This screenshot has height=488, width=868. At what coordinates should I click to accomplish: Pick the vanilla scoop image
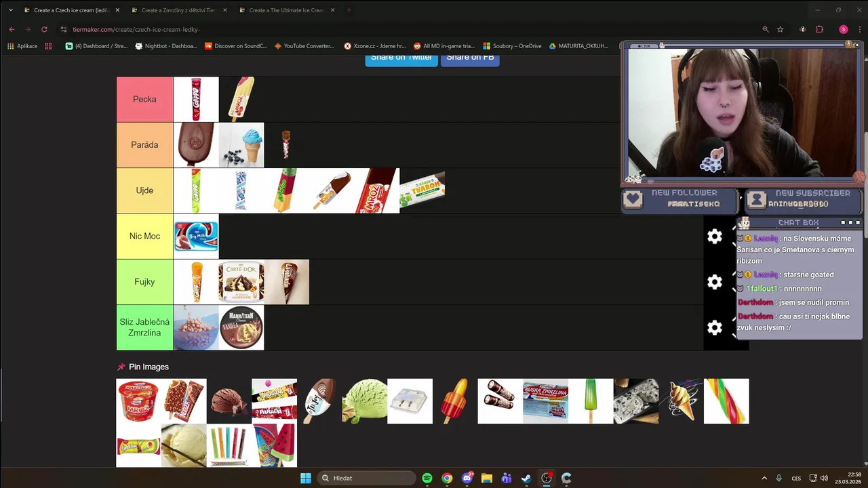[x=184, y=445]
